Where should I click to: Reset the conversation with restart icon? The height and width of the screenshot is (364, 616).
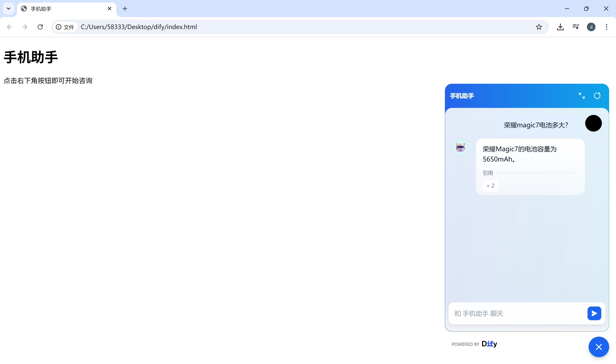pyautogui.click(x=597, y=96)
